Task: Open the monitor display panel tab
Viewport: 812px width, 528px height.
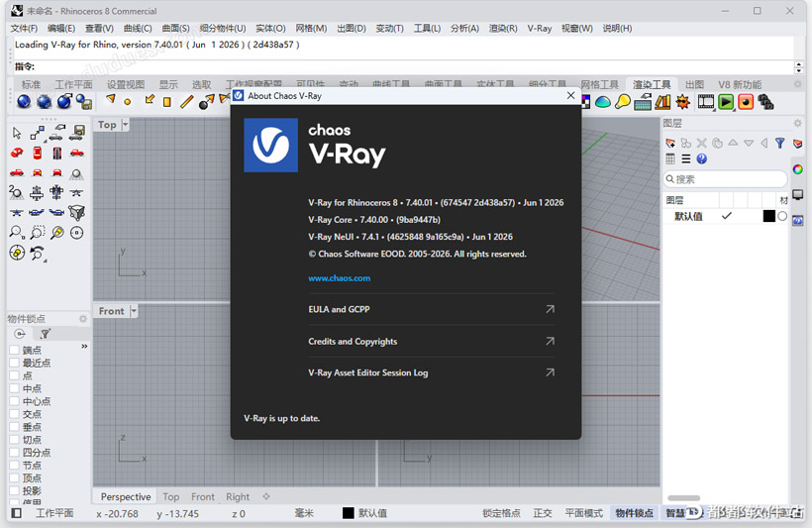Action: click(x=798, y=195)
